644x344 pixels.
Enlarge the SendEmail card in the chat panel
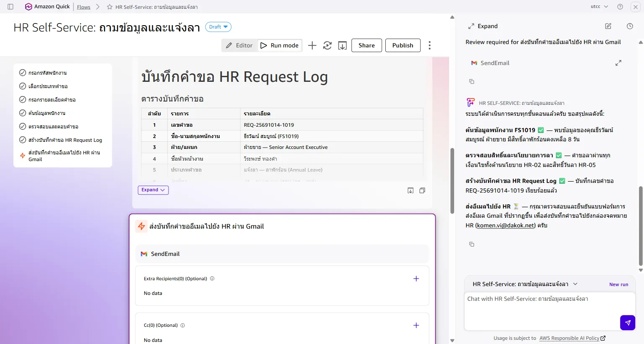pyautogui.click(x=618, y=63)
